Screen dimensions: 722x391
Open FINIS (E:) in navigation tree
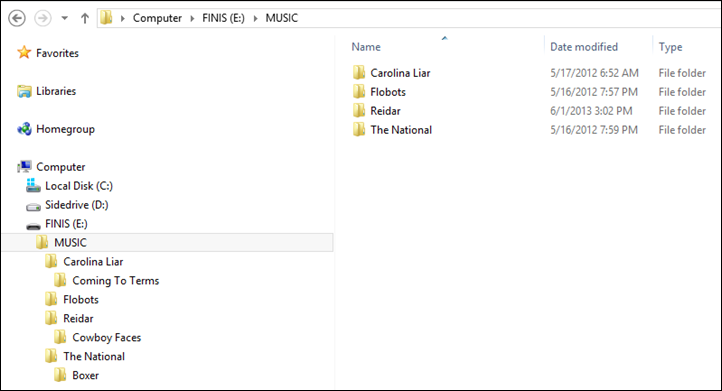66,224
